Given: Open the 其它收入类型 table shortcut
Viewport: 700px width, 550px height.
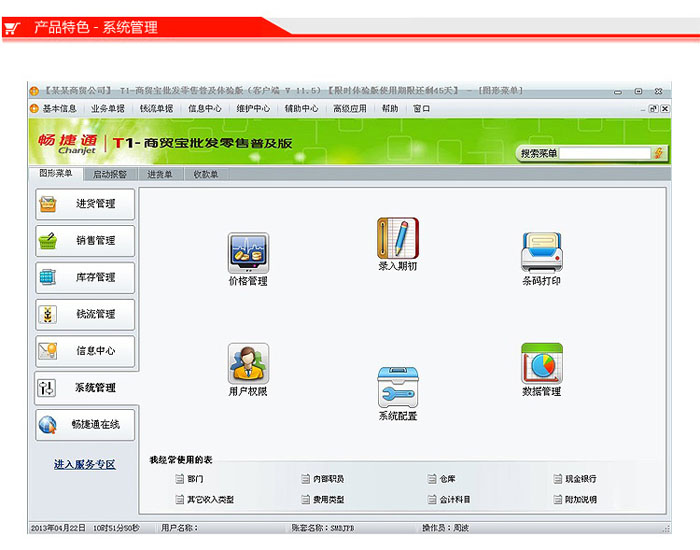Looking at the screenshot, I should click(x=210, y=500).
